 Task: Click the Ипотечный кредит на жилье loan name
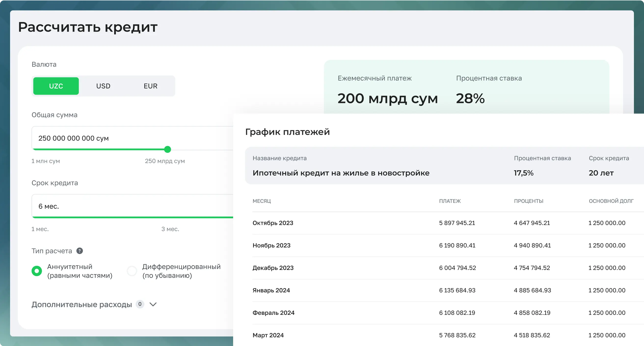coord(341,173)
